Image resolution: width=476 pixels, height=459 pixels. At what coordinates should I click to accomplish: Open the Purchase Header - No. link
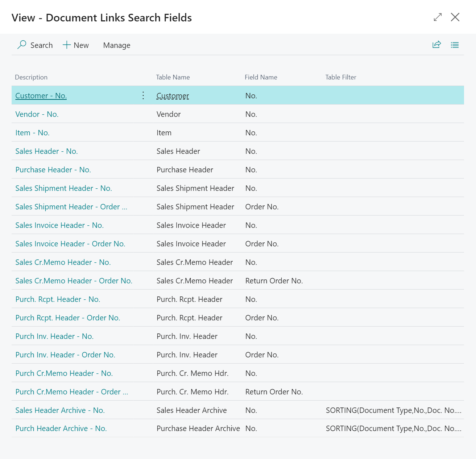pos(53,170)
